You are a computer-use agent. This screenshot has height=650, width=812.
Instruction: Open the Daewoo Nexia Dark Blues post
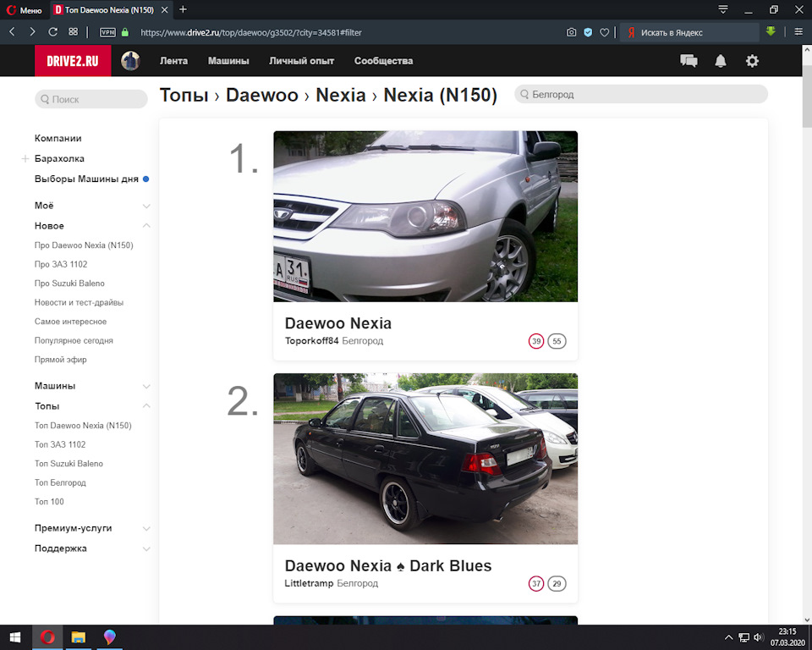[388, 565]
